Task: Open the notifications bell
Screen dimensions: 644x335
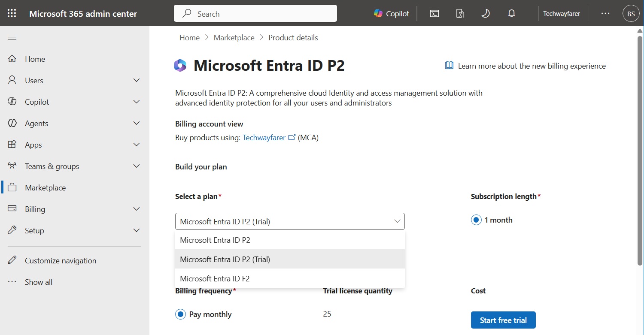Action: pyautogui.click(x=511, y=14)
